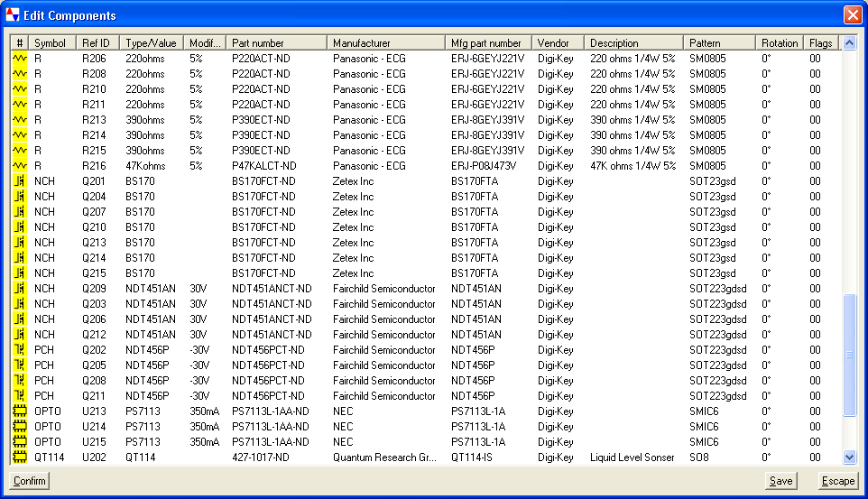Select the IC icon of QT114 row
The width and height of the screenshot is (868, 499).
pos(20,457)
